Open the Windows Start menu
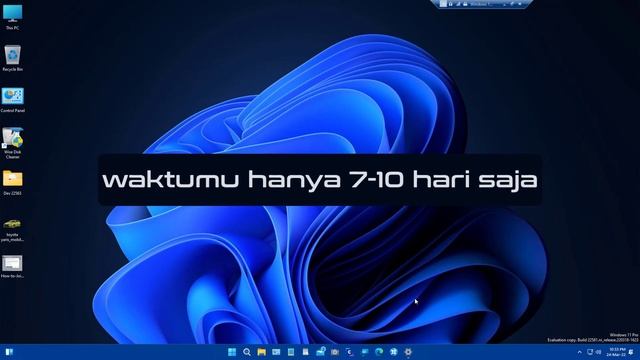The width and height of the screenshot is (640, 360). [232, 352]
